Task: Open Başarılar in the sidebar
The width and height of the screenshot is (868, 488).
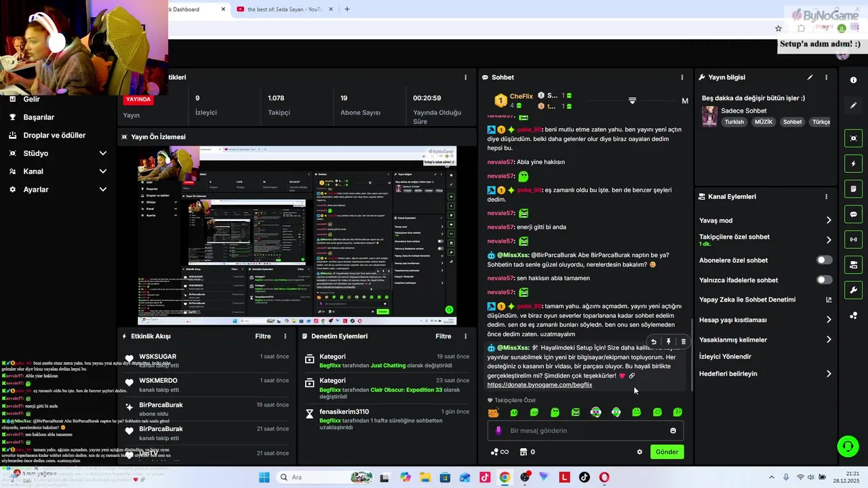Action: click(x=39, y=117)
